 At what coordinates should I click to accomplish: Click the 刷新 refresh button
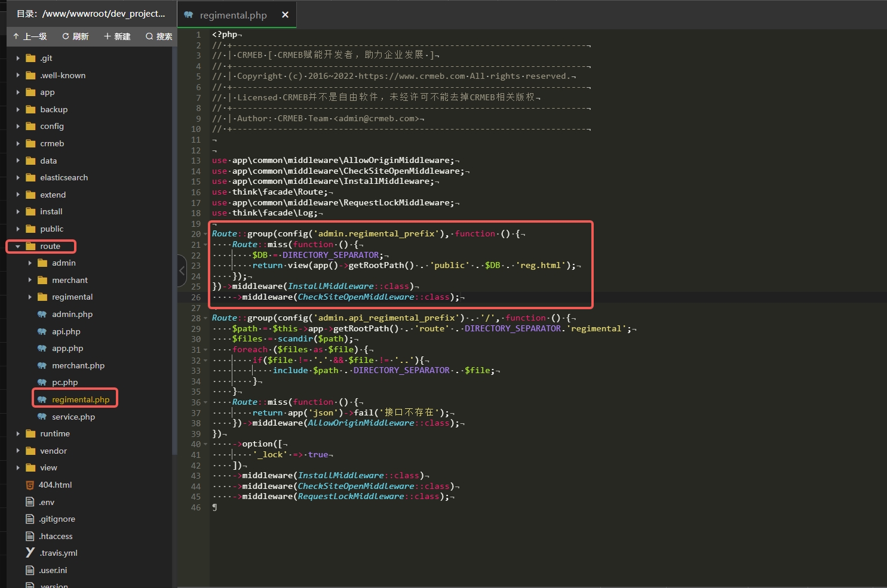(75, 36)
